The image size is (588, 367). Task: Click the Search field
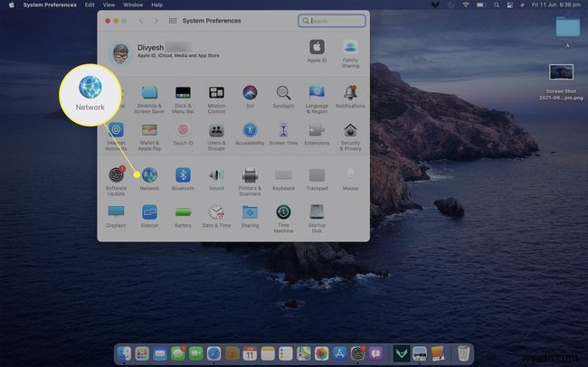pos(331,20)
